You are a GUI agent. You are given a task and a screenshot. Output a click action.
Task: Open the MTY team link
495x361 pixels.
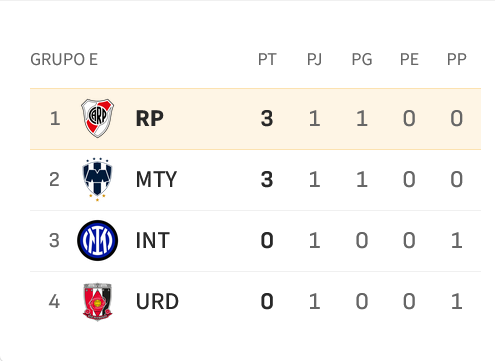(x=156, y=179)
